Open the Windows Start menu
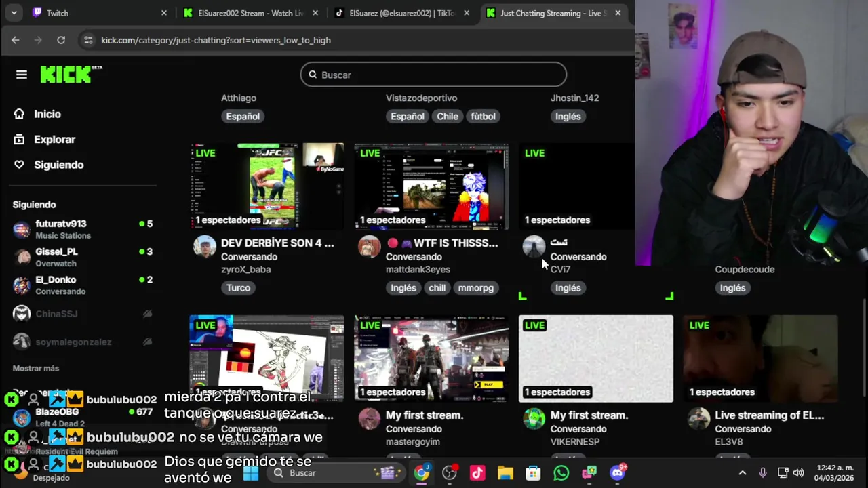 (x=251, y=473)
